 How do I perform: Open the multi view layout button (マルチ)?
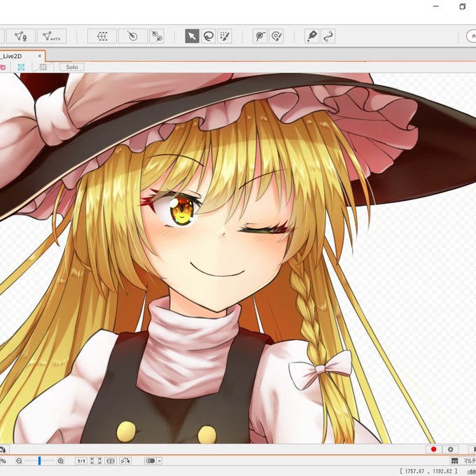[462, 461]
